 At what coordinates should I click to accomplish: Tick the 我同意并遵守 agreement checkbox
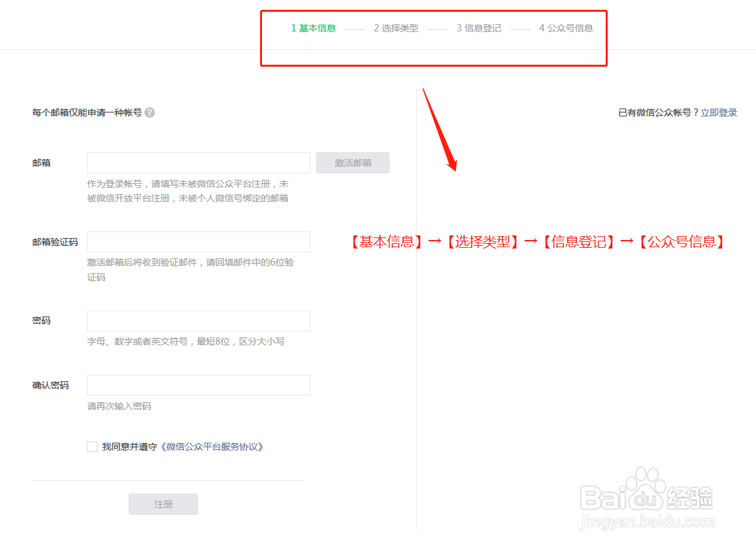(92, 447)
